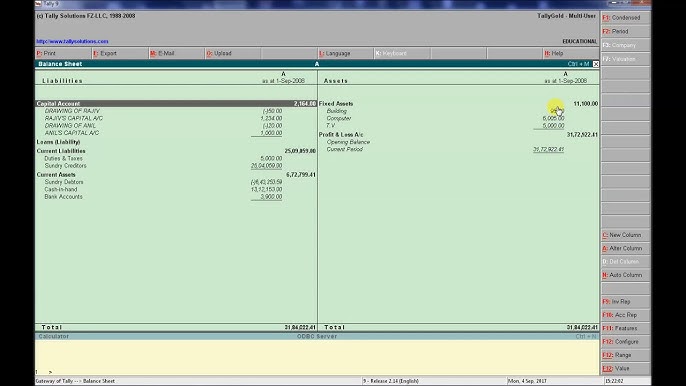Viewport: 686px width, 386px height.
Task: Select DRAWING OF ANIL line
Action: pos(163,126)
